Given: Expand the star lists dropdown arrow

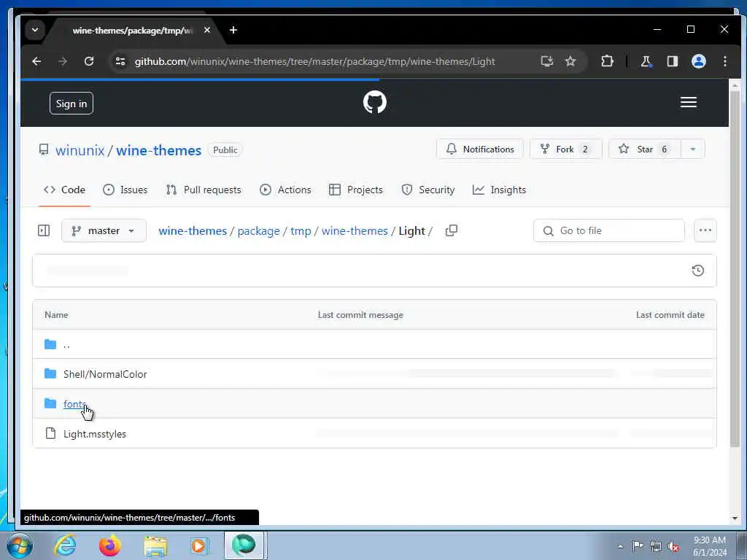Looking at the screenshot, I should coord(693,149).
